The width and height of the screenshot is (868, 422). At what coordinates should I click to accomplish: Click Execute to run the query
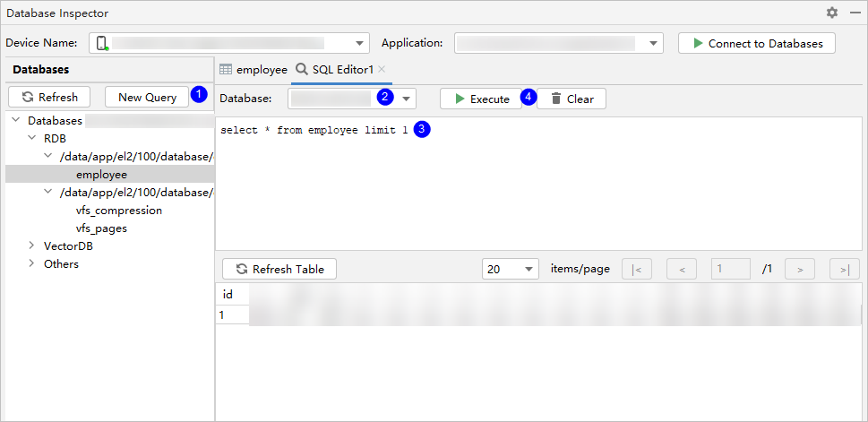click(x=480, y=99)
